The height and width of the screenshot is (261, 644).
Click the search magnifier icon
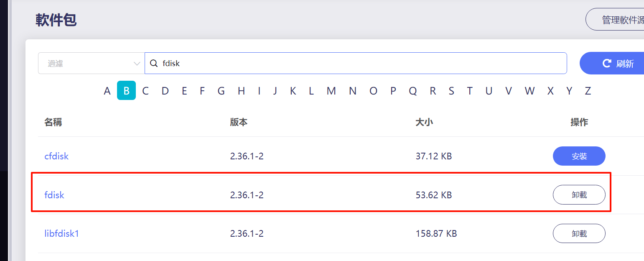(x=154, y=63)
